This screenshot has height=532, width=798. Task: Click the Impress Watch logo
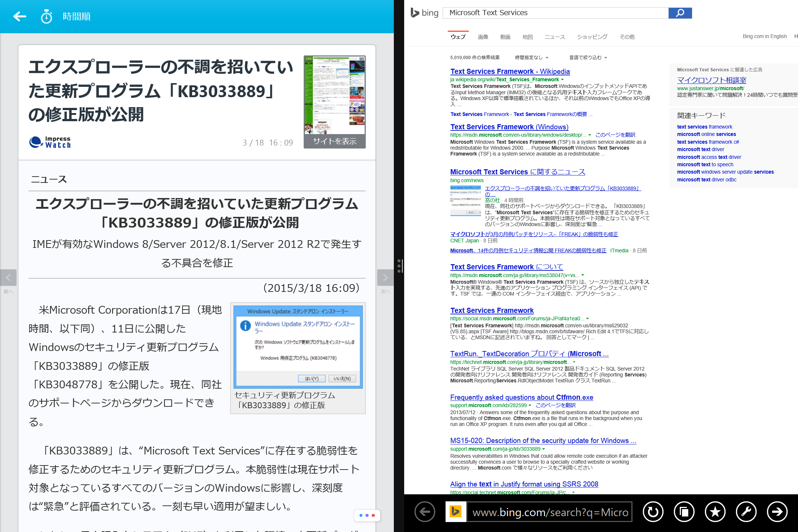click(50, 142)
